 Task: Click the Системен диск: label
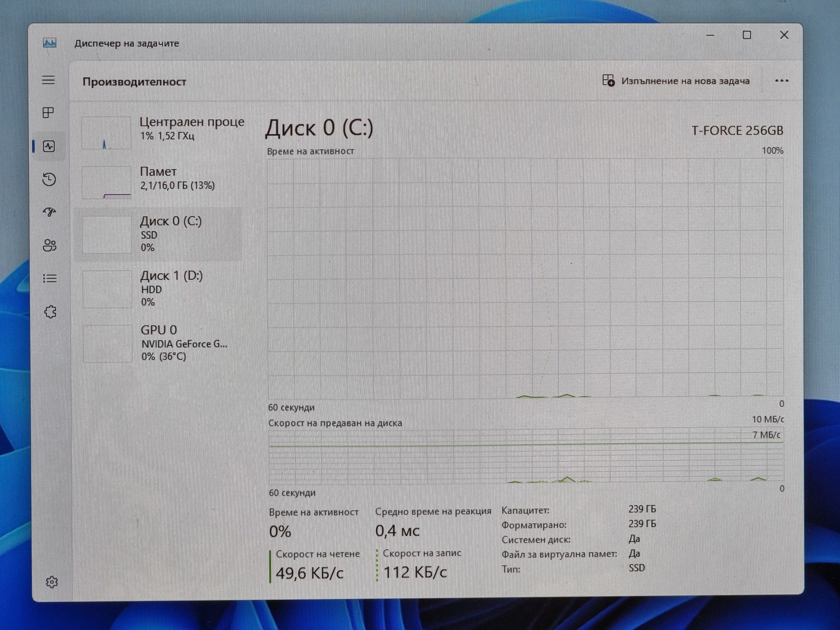(x=536, y=540)
